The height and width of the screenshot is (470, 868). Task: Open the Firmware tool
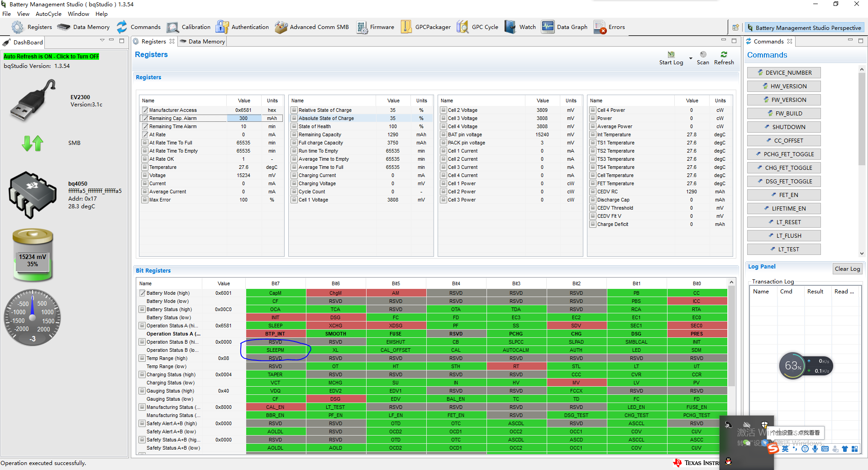[x=375, y=27]
